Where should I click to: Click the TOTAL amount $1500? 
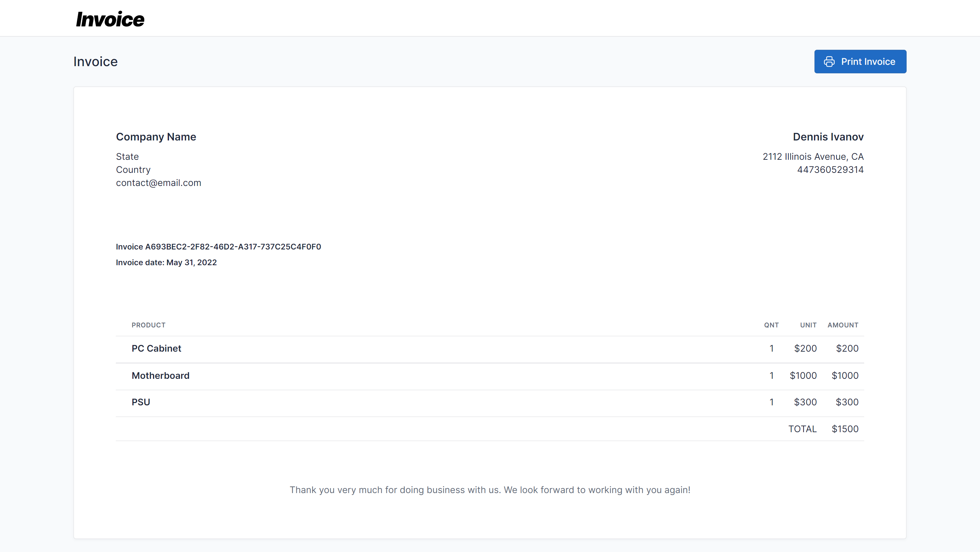click(845, 429)
